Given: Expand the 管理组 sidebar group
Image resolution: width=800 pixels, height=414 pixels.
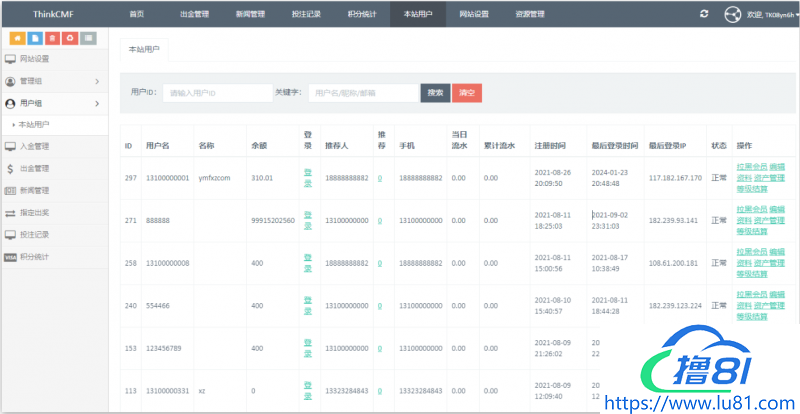Looking at the screenshot, I should (x=54, y=81).
